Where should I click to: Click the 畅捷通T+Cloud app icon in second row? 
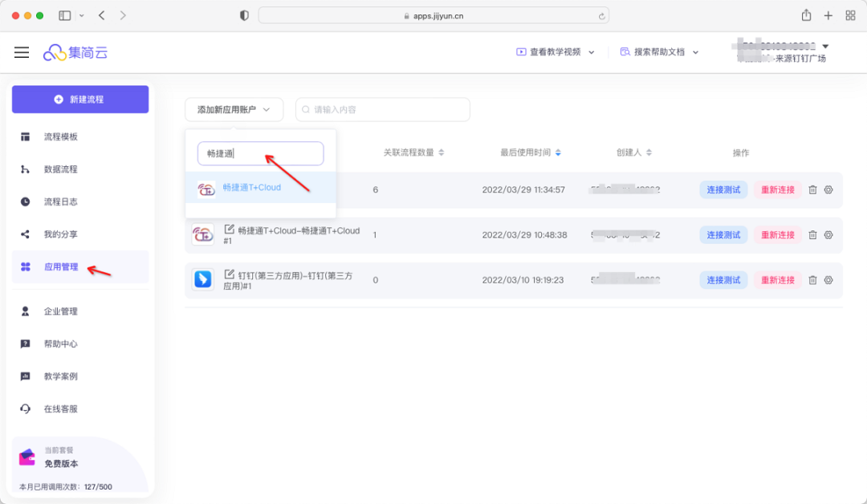[203, 235]
